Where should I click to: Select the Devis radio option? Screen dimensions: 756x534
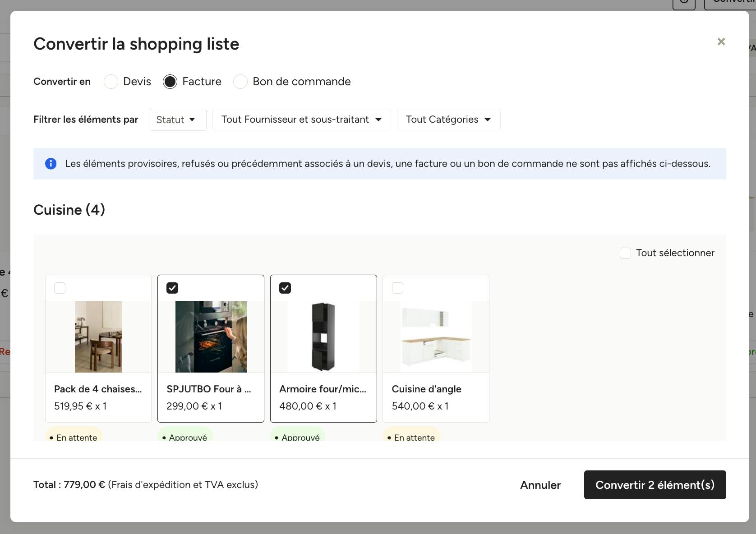[x=111, y=82]
